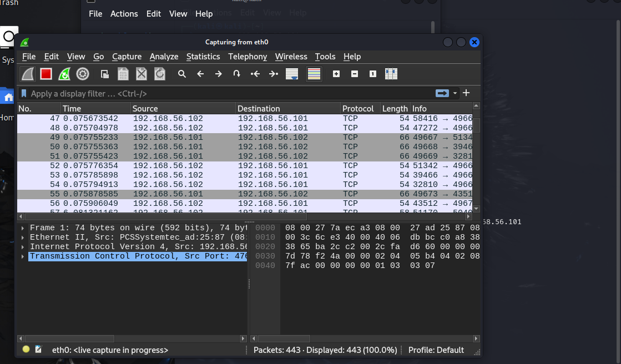Click the close capture file icon
This screenshot has height=364, width=621.
142,74
